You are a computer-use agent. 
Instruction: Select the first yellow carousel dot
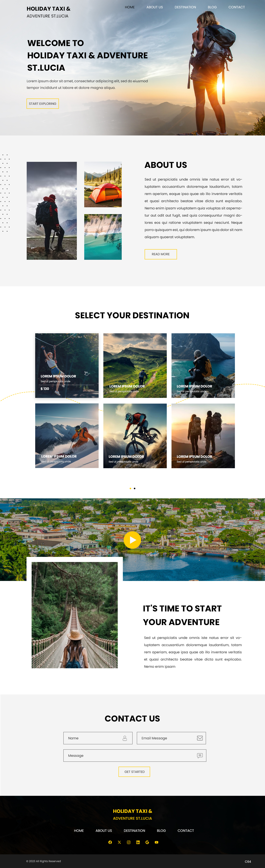point(130,488)
